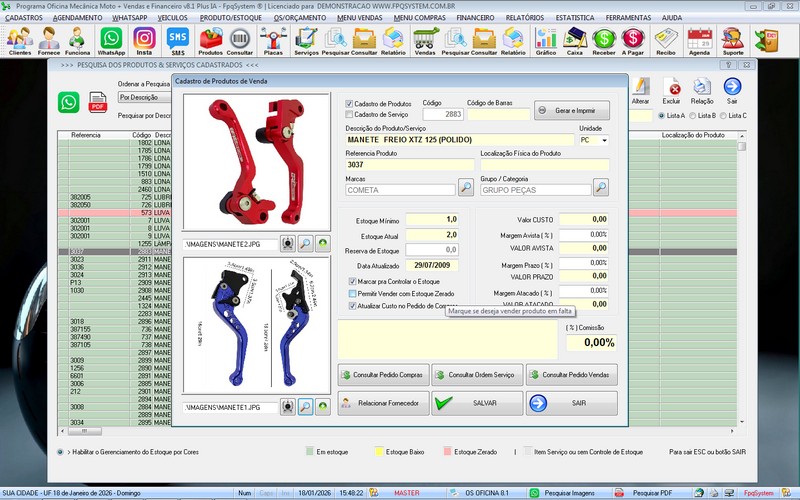Open the Gráfico chart icon
800x500 pixels.
point(545,40)
